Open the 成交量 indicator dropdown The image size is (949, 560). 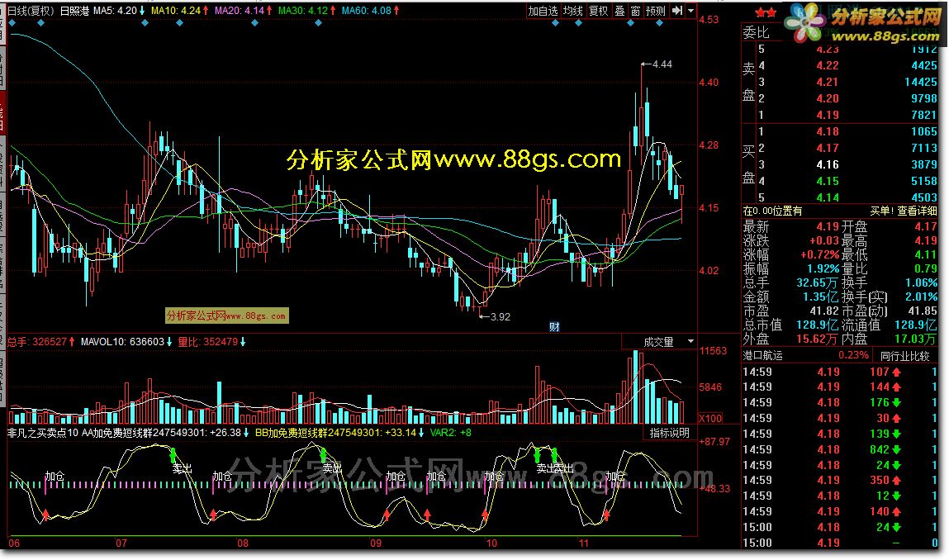tap(658, 341)
